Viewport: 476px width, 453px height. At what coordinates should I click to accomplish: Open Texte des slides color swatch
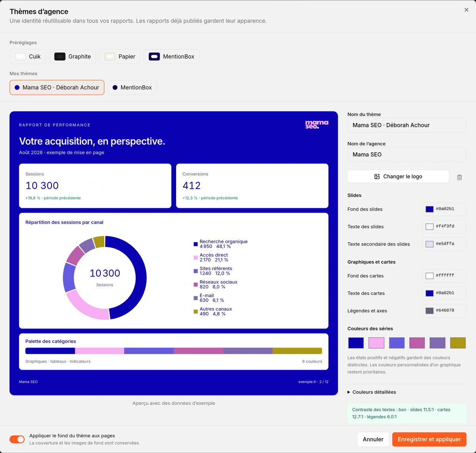[430, 226]
